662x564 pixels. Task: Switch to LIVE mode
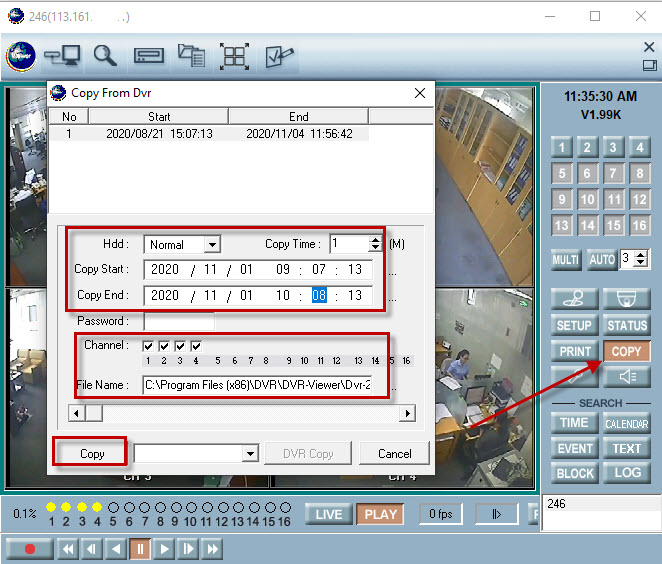[x=328, y=514]
